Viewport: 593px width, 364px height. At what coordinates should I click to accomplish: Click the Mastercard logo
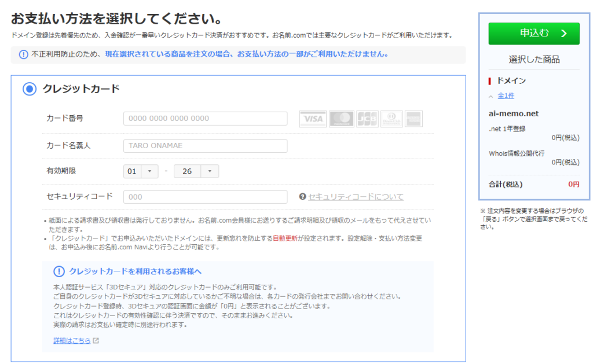pos(341,119)
